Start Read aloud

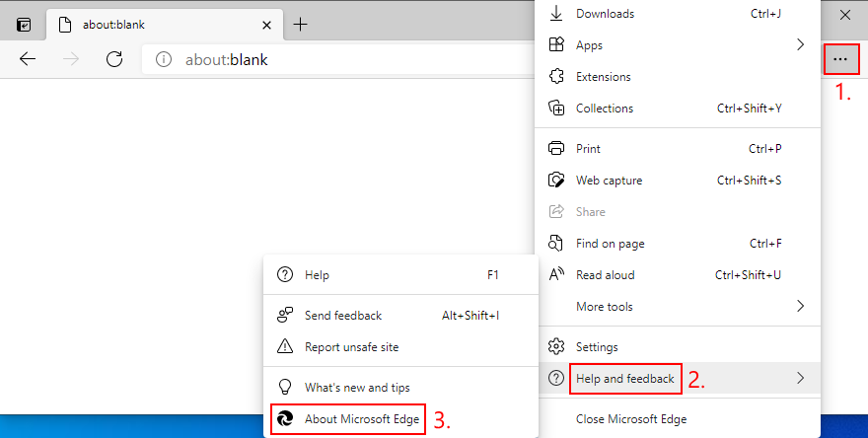(605, 275)
